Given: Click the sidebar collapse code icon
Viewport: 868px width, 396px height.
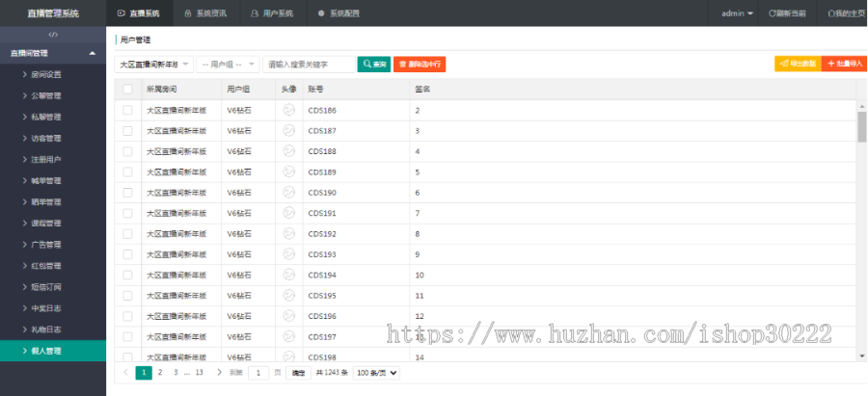Looking at the screenshot, I should [x=53, y=34].
